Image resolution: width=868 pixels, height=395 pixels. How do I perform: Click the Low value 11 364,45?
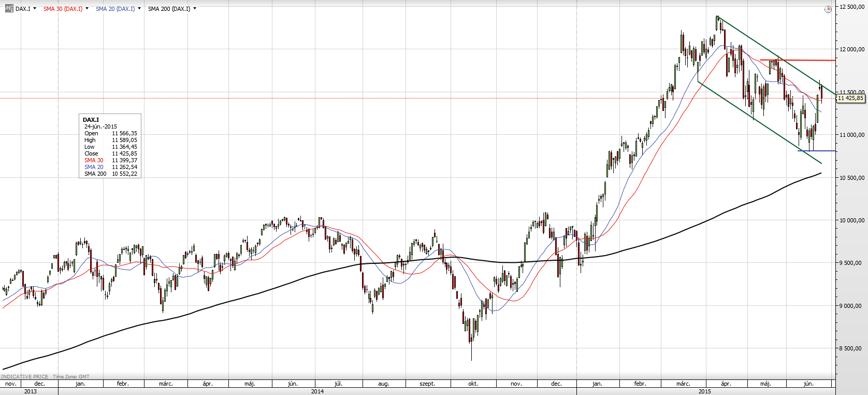point(124,147)
